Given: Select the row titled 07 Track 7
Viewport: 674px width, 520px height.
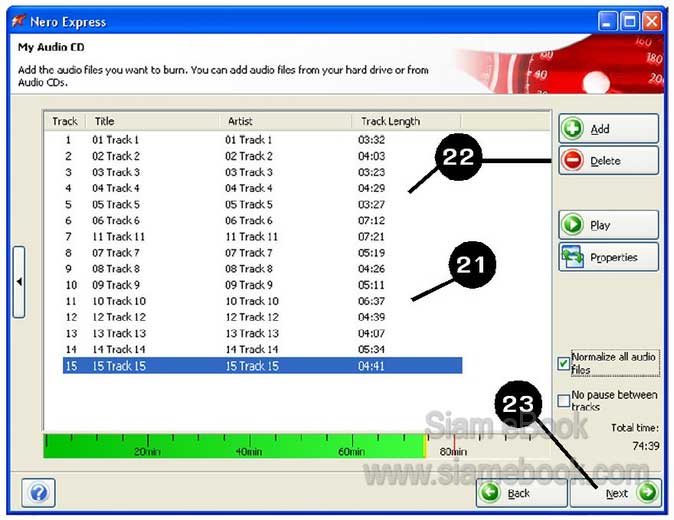Looking at the screenshot, I should (x=263, y=253).
